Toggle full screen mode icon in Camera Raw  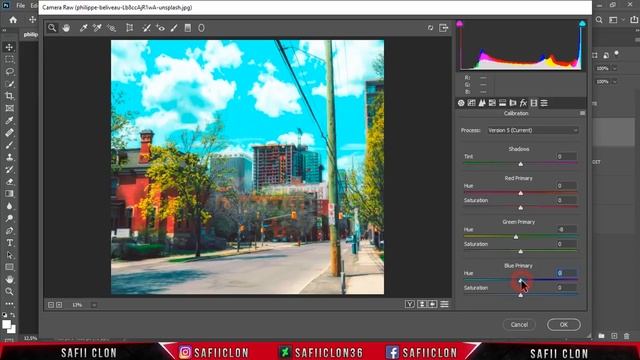444,28
